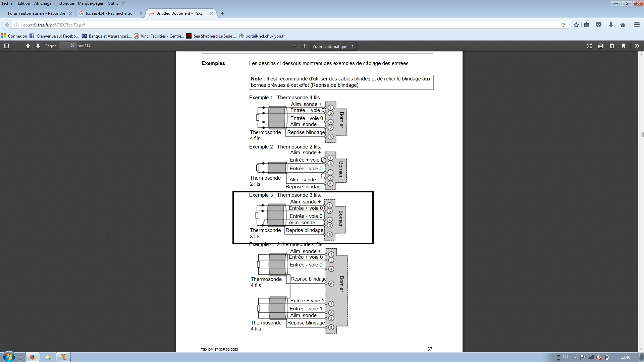Switch PDF to presentation mode

tap(589, 46)
